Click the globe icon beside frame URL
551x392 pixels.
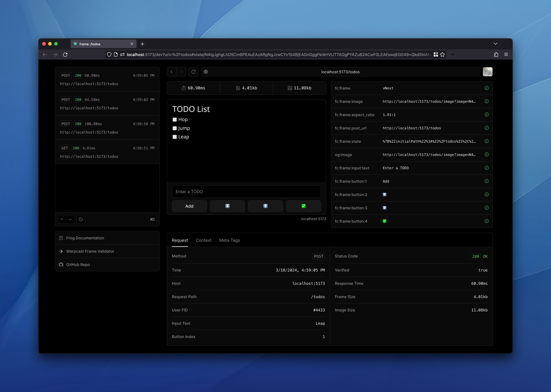(x=206, y=72)
